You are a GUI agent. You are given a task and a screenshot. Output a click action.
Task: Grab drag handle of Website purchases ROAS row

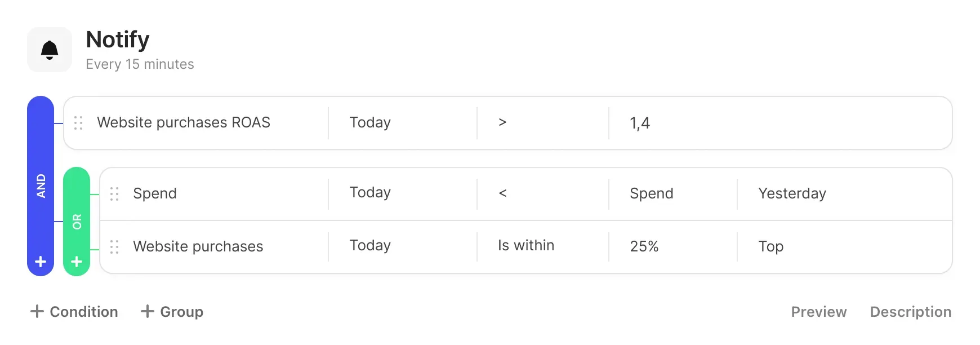(78, 123)
